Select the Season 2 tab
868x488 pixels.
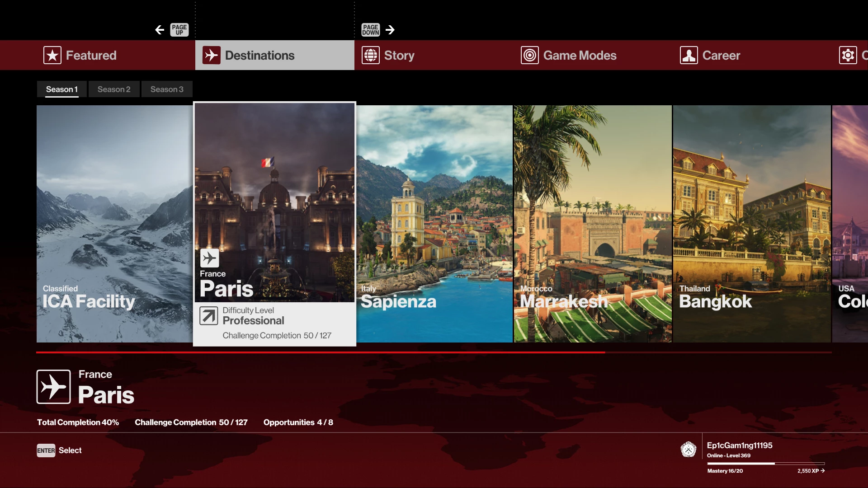coord(114,89)
